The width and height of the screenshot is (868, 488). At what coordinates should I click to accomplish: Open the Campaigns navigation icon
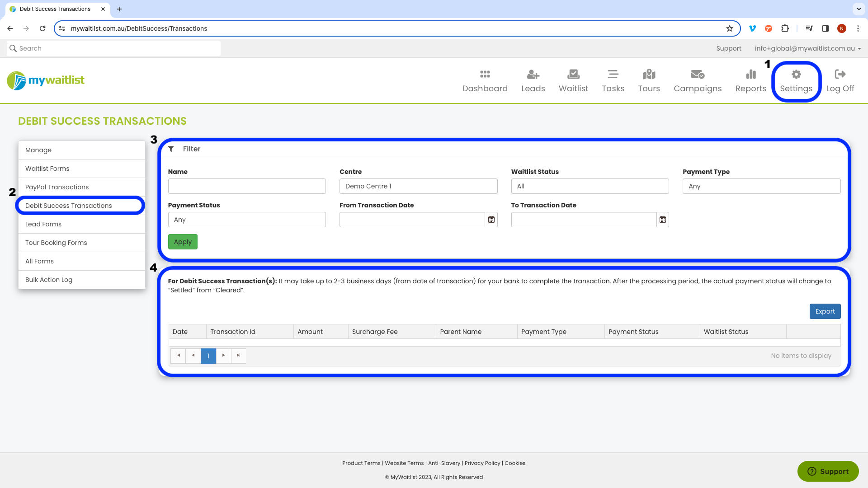(x=698, y=74)
